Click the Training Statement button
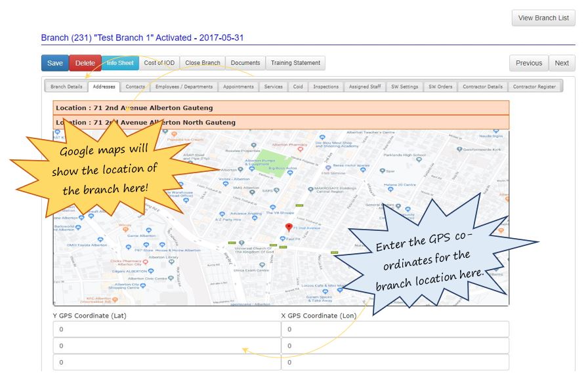The image size is (588, 387). pos(295,63)
